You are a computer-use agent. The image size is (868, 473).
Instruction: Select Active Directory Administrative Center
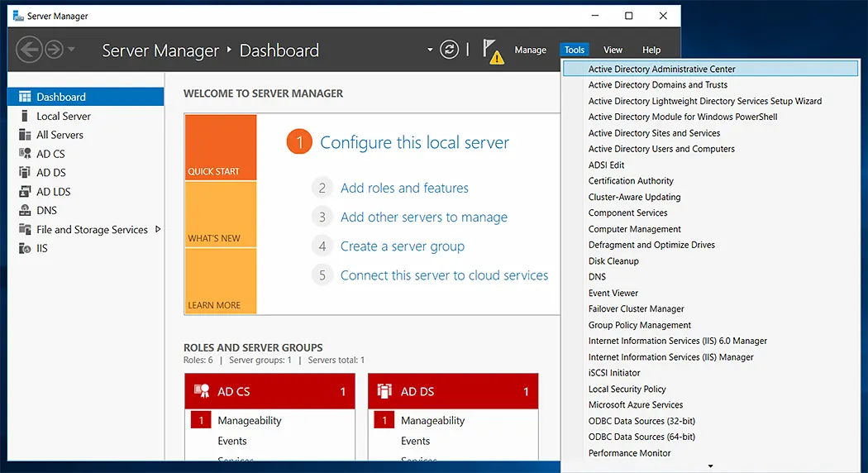710,69
